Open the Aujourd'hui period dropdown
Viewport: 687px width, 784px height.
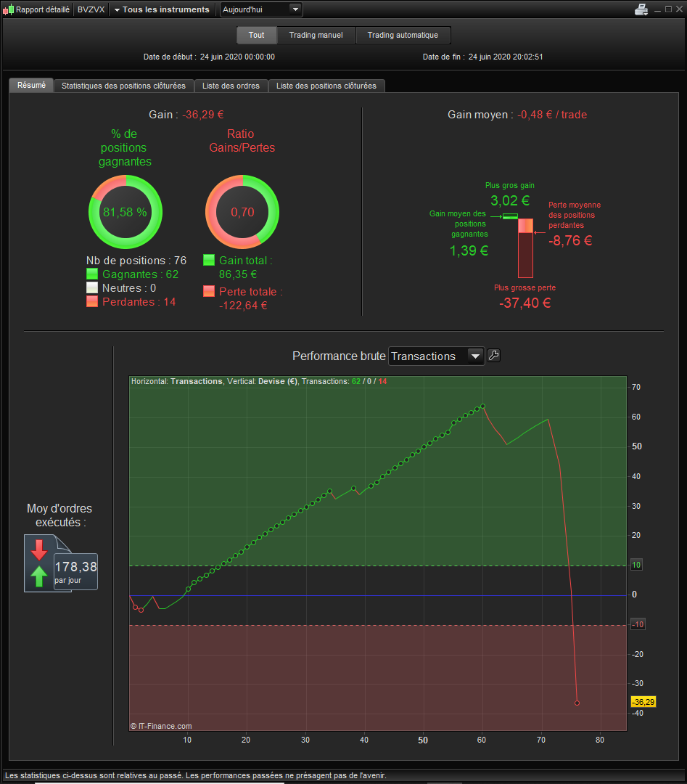[x=261, y=9]
